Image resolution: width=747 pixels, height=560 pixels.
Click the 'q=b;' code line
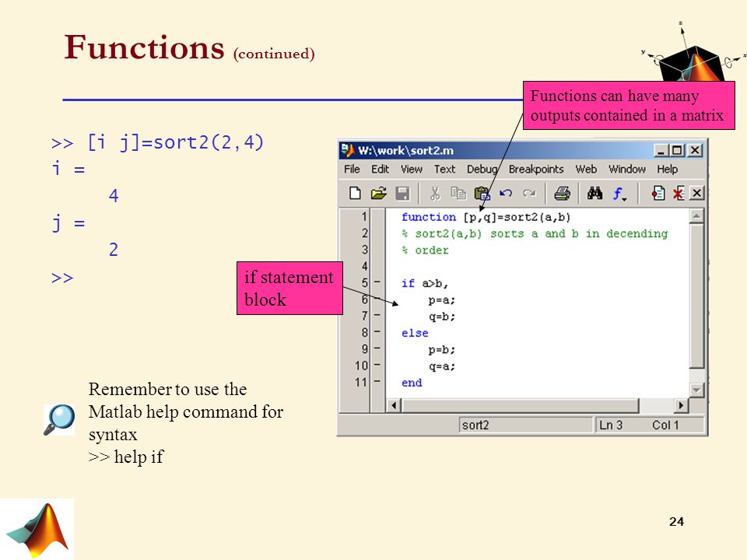442,317
